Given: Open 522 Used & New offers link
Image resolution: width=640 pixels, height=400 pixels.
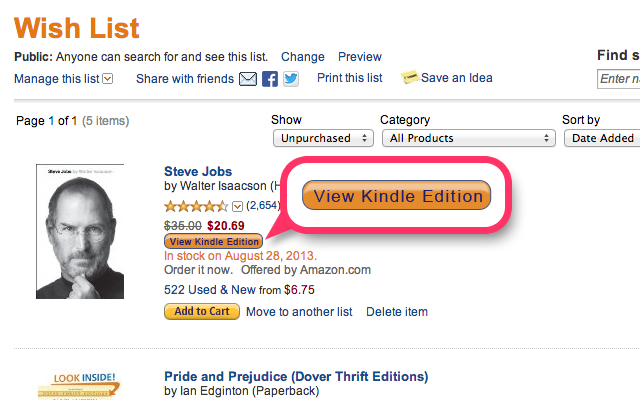Looking at the screenshot, I should point(239,290).
